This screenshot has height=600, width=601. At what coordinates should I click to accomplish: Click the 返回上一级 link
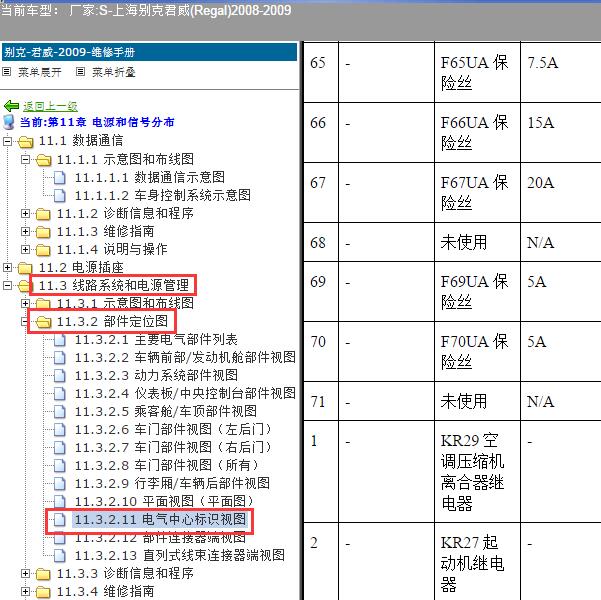tap(50, 106)
